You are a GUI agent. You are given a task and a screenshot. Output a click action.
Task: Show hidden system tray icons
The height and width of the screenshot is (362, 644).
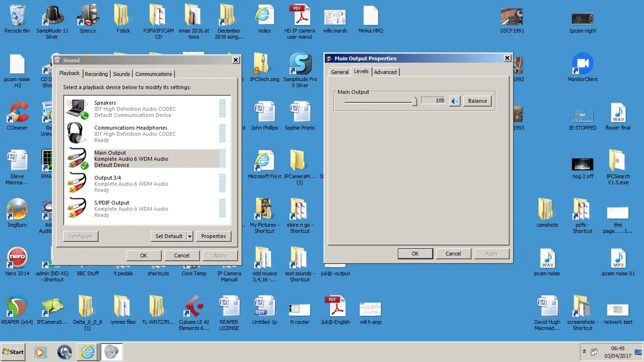pyautogui.click(x=585, y=352)
